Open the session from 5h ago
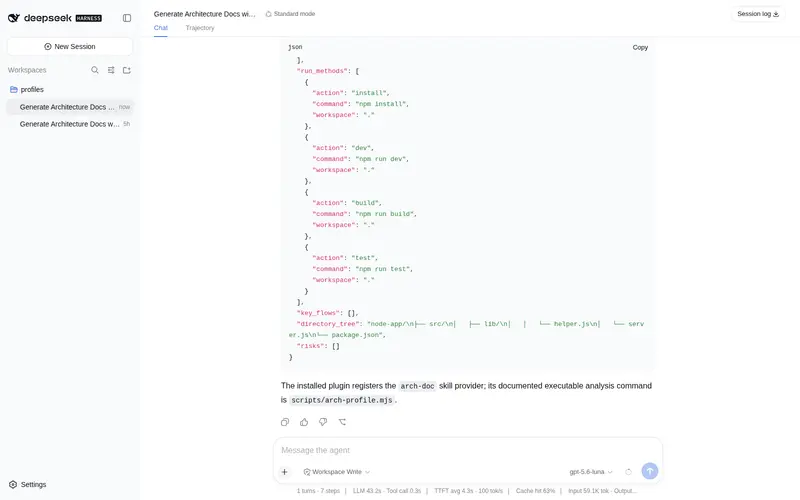Screen dimensions: 800x500 [x=70, y=124]
